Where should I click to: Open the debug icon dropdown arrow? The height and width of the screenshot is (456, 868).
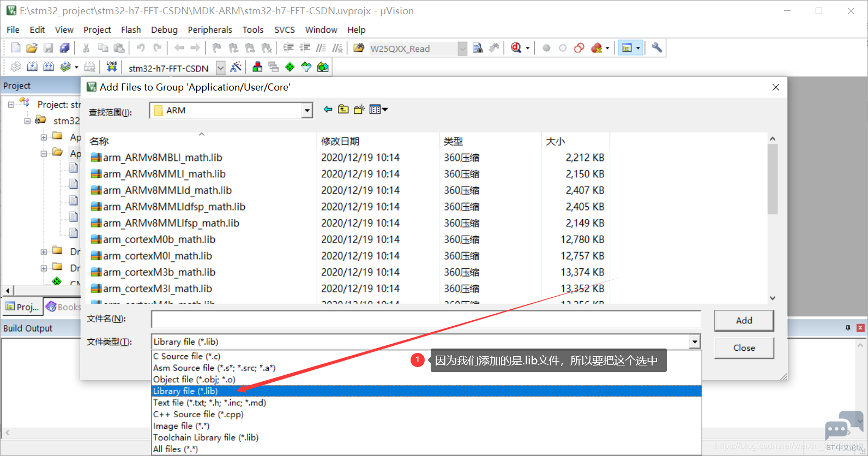(527, 48)
